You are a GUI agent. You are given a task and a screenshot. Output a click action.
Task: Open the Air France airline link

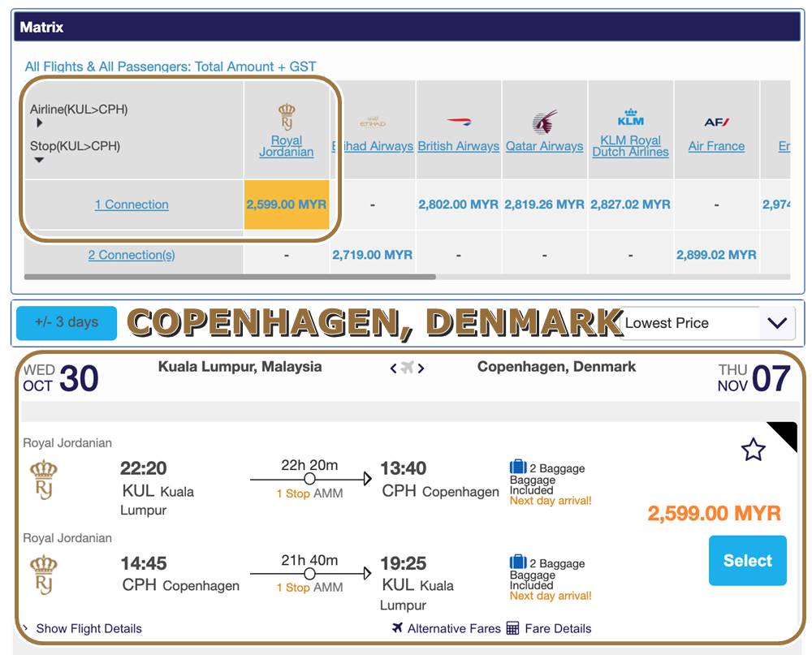716,147
